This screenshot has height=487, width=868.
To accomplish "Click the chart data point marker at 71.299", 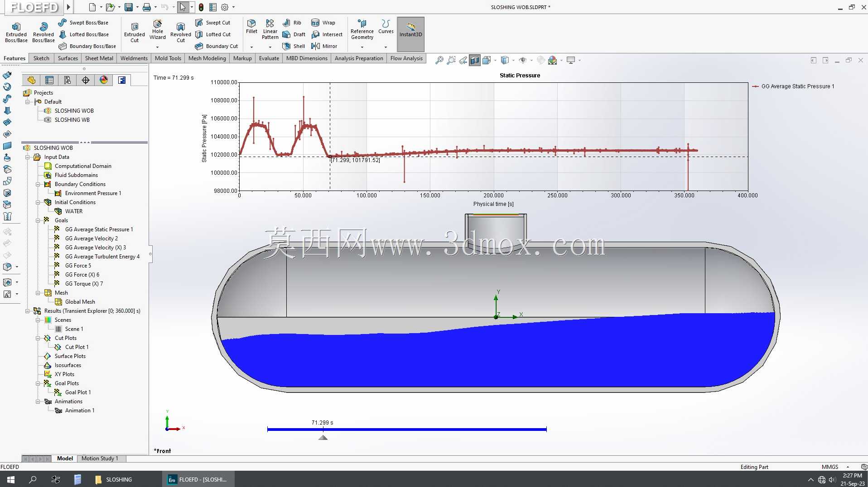I will (330, 157).
